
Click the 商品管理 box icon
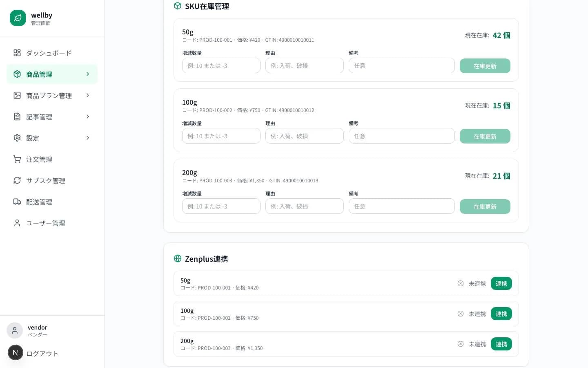pos(17,74)
